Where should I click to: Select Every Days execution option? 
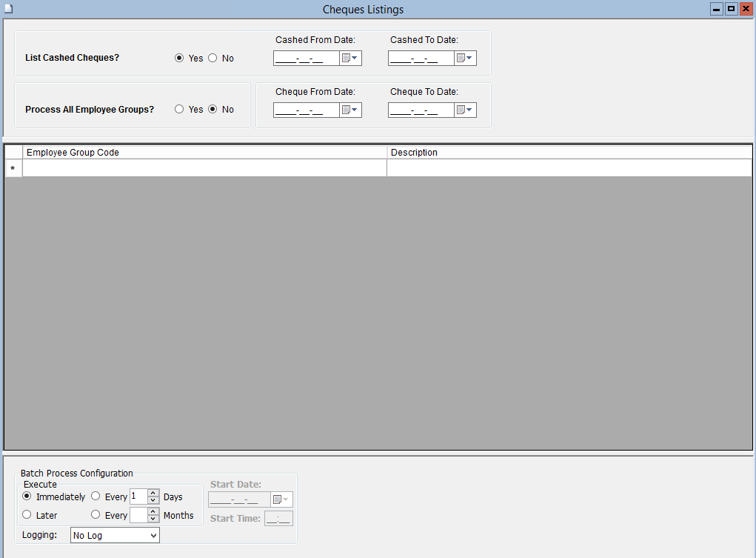coord(96,496)
